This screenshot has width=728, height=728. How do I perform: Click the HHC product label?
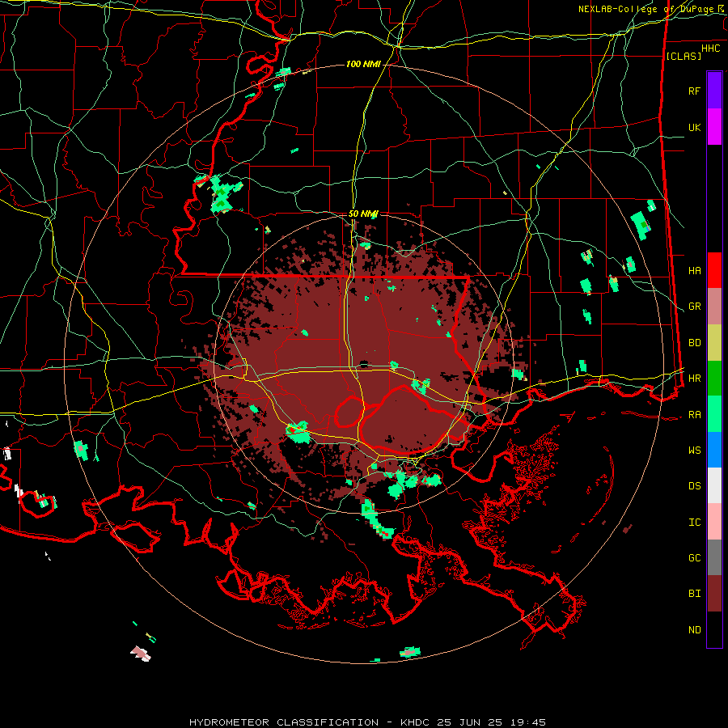[x=711, y=49]
